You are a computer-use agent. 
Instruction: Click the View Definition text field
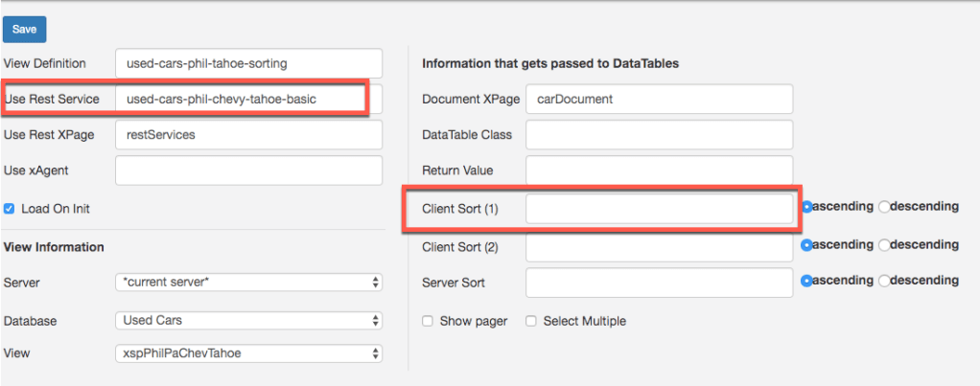pyautogui.click(x=248, y=63)
